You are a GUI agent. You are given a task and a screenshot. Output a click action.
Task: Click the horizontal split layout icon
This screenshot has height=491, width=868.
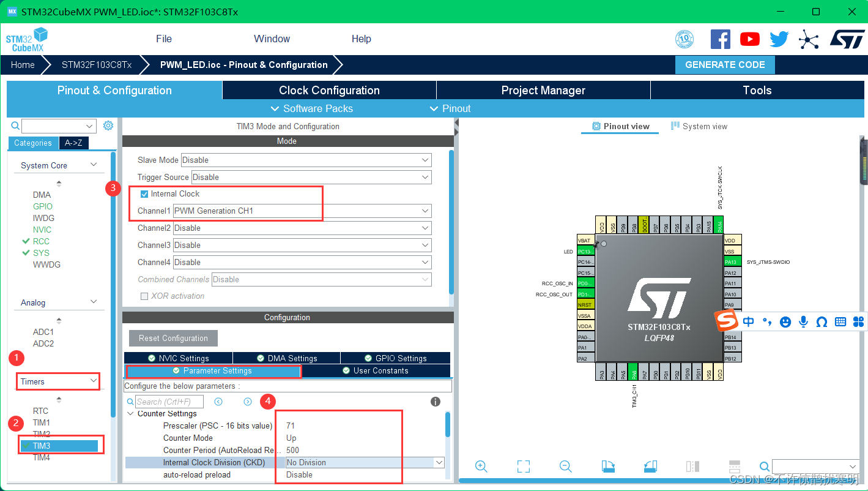pos(735,467)
